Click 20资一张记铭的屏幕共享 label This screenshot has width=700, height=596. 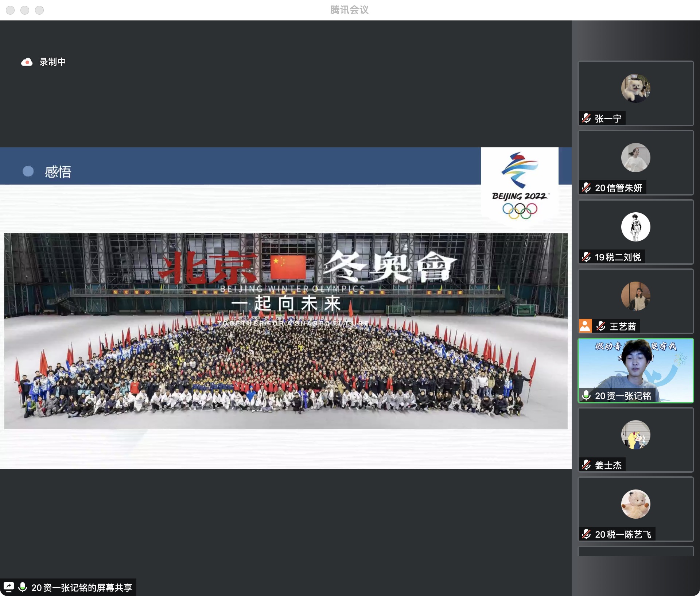point(82,588)
